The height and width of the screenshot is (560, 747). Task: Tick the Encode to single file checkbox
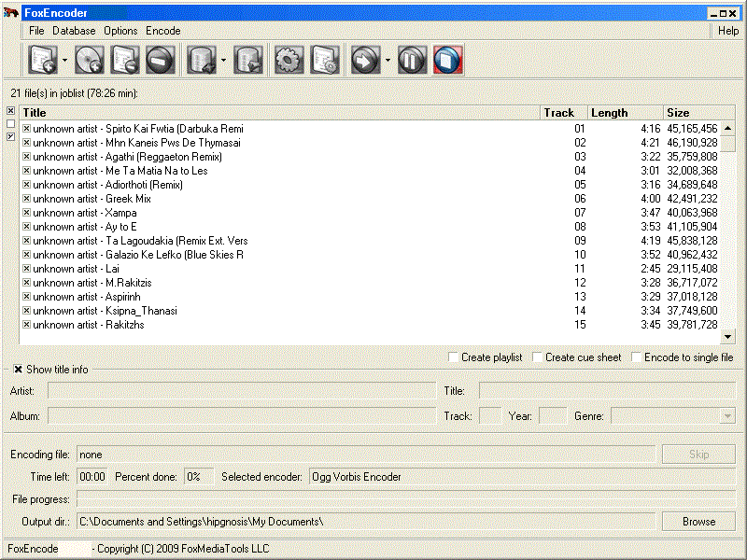637,357
